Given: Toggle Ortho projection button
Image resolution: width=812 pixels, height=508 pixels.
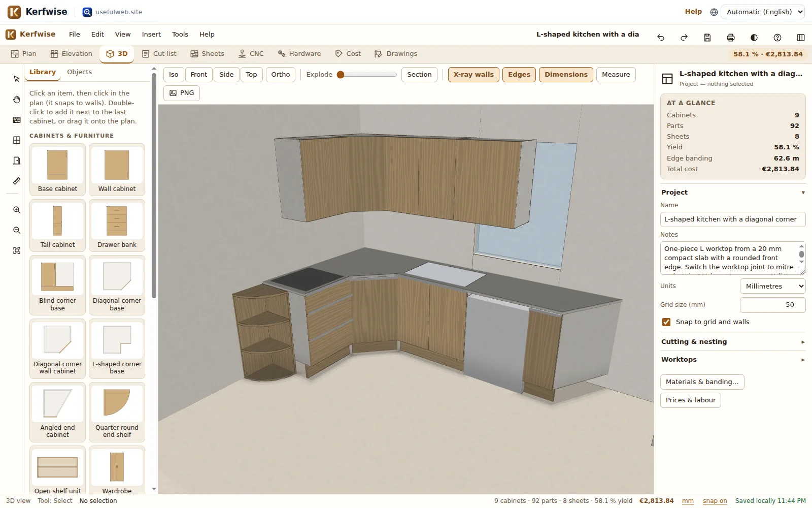Looking at the screenshot, I should pyautogui.click(x=281, y=75).
